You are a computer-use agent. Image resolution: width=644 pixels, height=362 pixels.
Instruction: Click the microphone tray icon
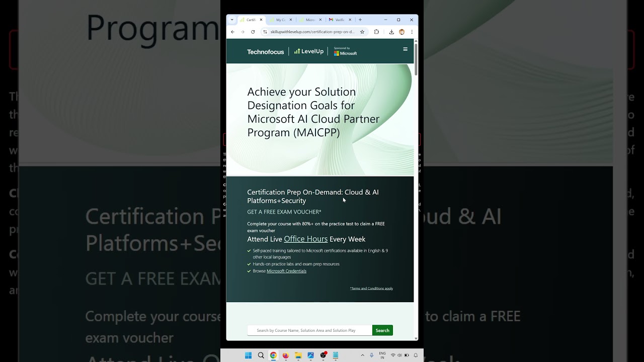(x=372, y=355)
